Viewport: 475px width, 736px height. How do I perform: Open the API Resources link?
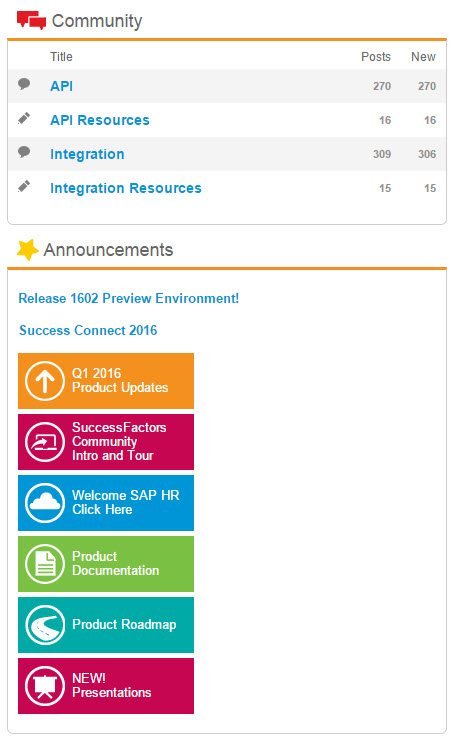coord(100,120)
